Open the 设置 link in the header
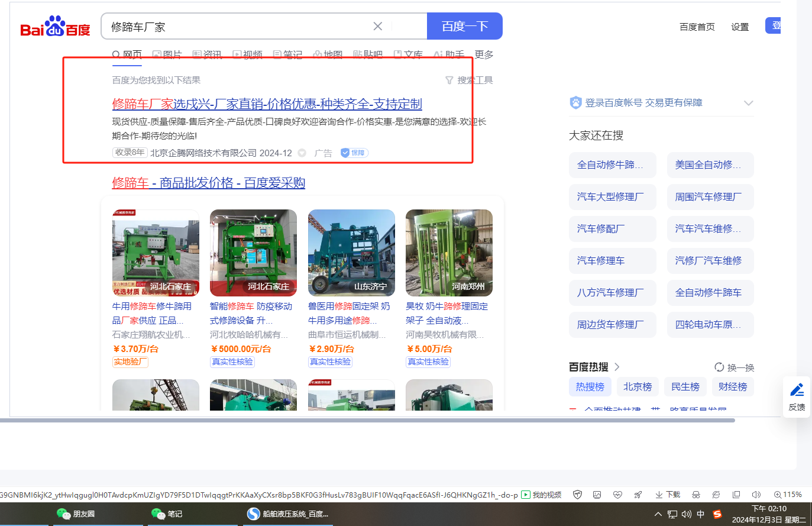Viewport: 812px width, 526px height. point(740,27)
